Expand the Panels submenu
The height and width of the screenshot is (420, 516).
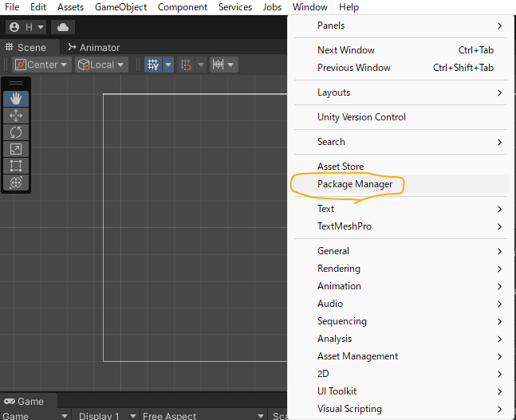coord(400,26)
